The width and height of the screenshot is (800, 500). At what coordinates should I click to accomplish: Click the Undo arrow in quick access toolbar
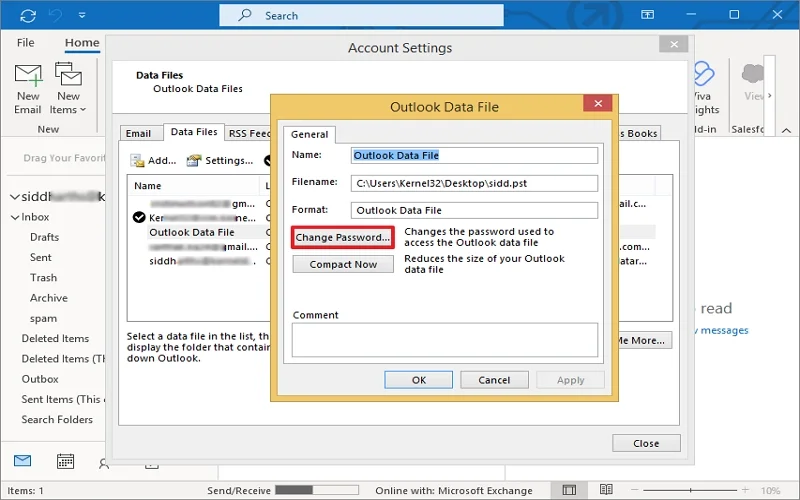coord(56,16)
